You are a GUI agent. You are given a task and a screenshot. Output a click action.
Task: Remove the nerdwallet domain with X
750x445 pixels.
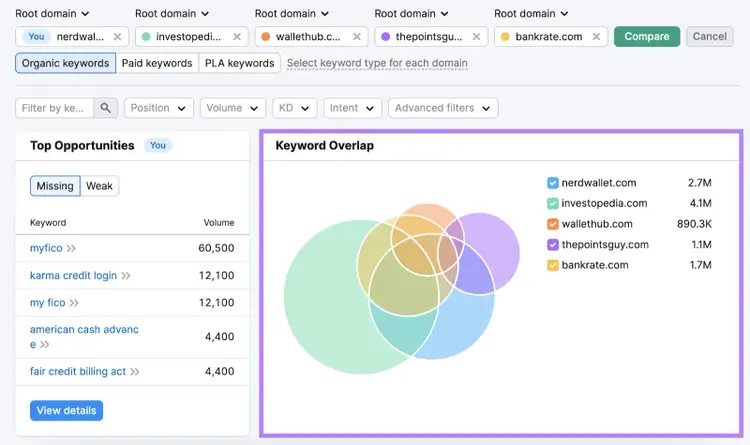pos(117,37)
